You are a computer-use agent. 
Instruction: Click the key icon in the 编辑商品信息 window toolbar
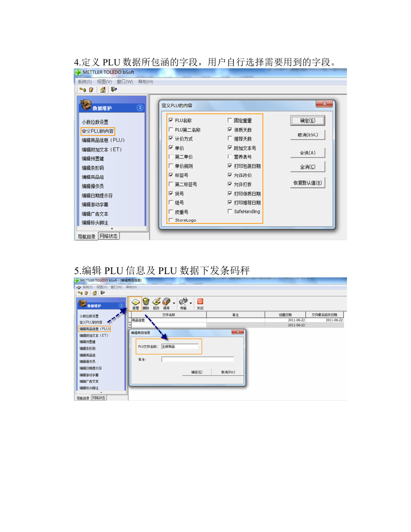pyautogui.click(x=80, y=293)
